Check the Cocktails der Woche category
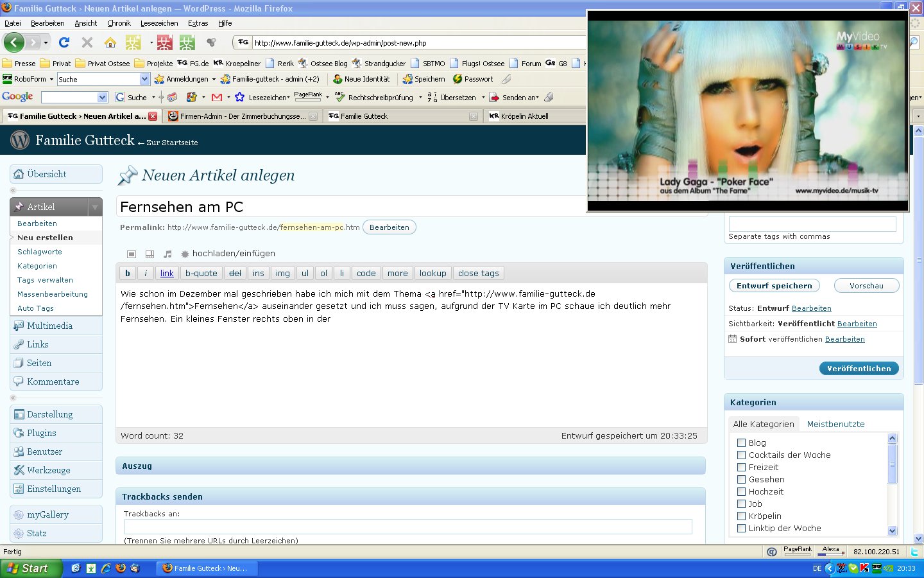 coord(741,455)
